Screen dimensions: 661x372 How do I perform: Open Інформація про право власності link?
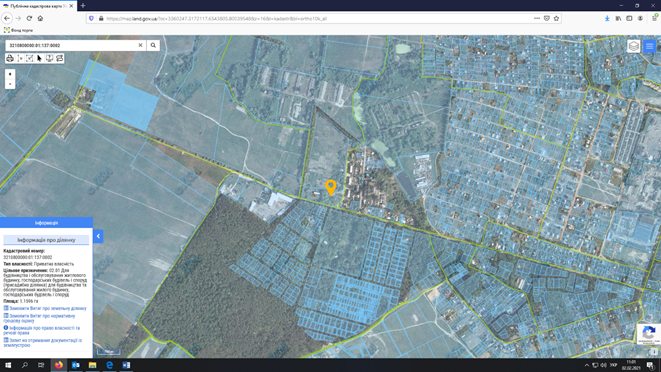tap(42, 330)
